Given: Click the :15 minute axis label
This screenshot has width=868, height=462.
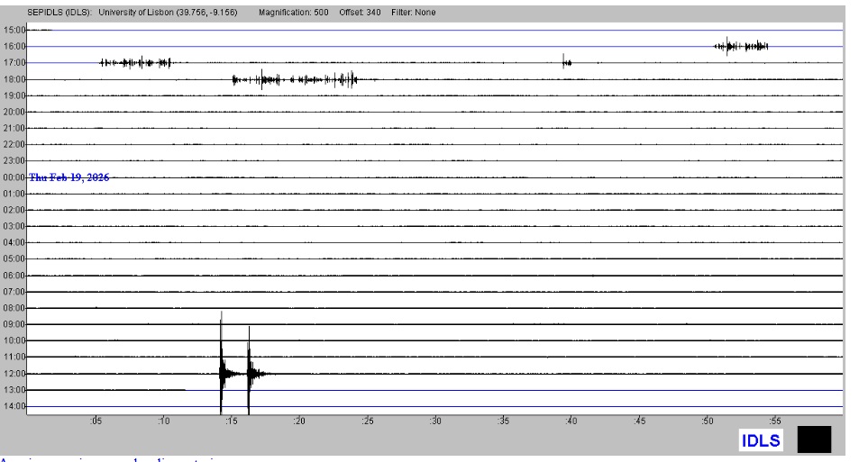Looking at the screenshot, I should click(232, 421).
